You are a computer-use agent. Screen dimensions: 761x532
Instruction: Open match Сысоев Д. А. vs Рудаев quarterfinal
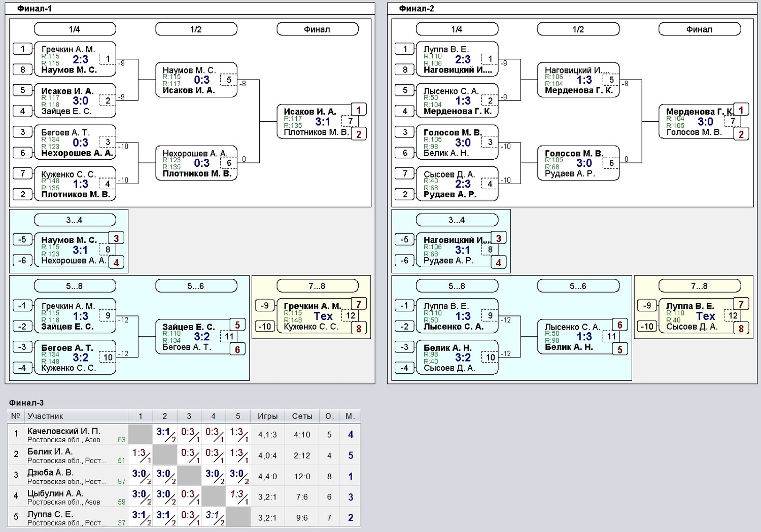pyautogui.click(x=457, y=184)
